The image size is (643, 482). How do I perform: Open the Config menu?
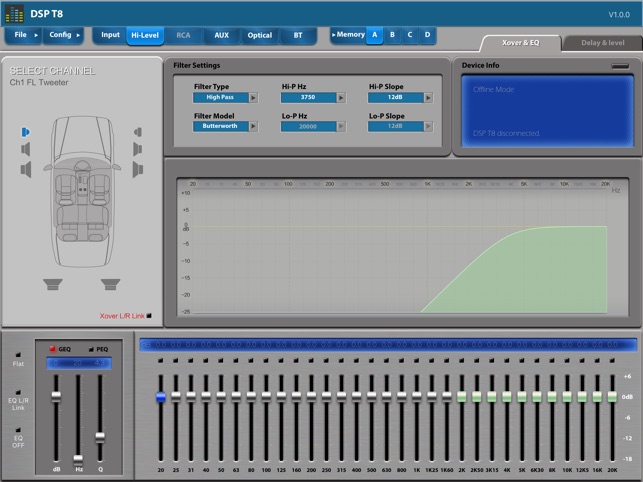pos(64,35)
